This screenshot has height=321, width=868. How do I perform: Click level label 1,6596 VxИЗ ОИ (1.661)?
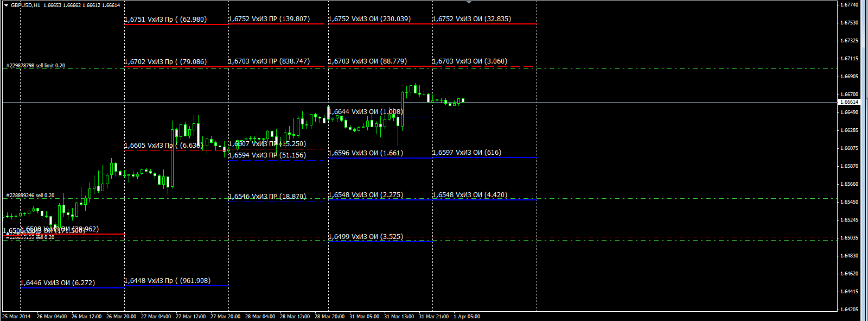(x=366, y=153)
